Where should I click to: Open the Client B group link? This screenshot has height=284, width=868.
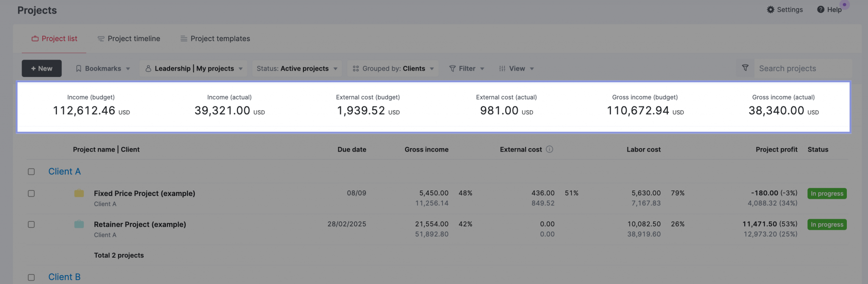[x=64, y=277]
